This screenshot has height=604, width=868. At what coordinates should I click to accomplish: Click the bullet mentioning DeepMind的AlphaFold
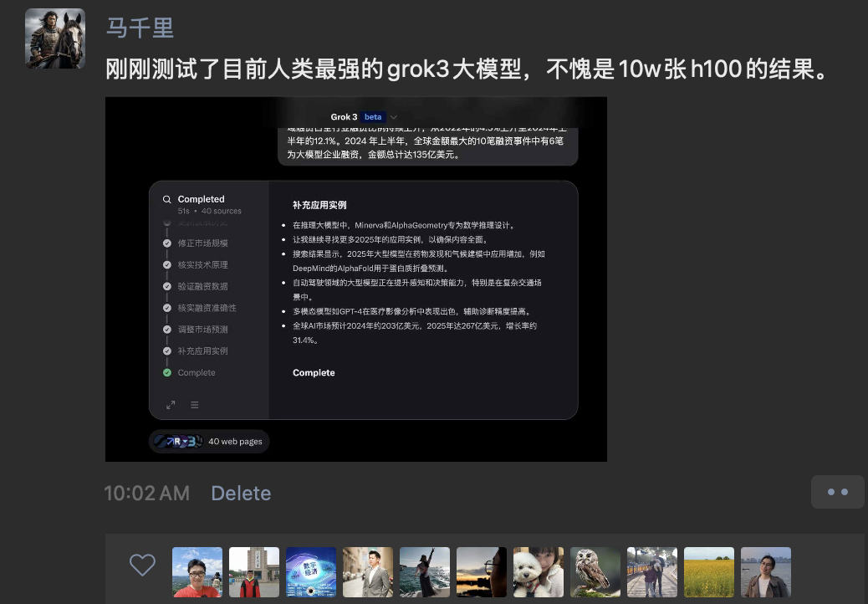point(418,261)
